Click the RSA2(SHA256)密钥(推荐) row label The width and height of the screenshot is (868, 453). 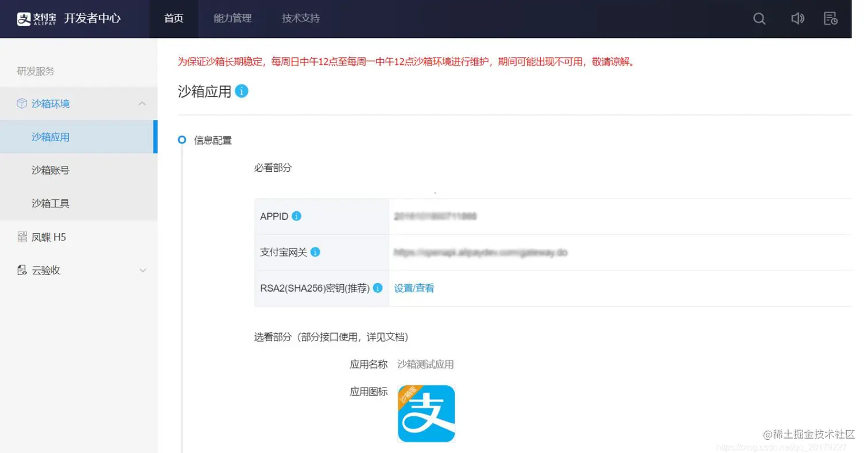(x=315, y=288)
